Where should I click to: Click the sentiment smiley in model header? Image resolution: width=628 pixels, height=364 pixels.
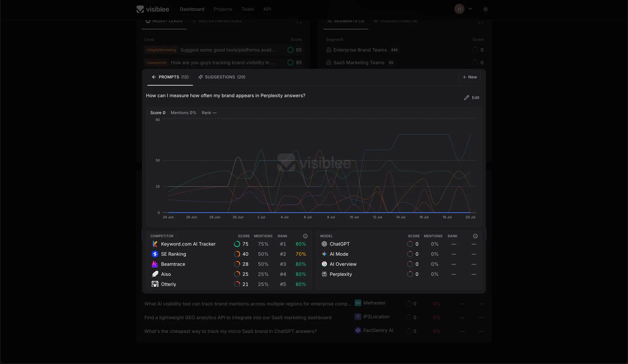475,236
